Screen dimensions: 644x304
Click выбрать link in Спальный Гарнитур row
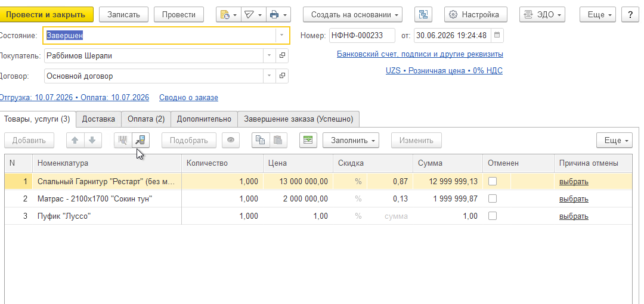coord(574,182)
